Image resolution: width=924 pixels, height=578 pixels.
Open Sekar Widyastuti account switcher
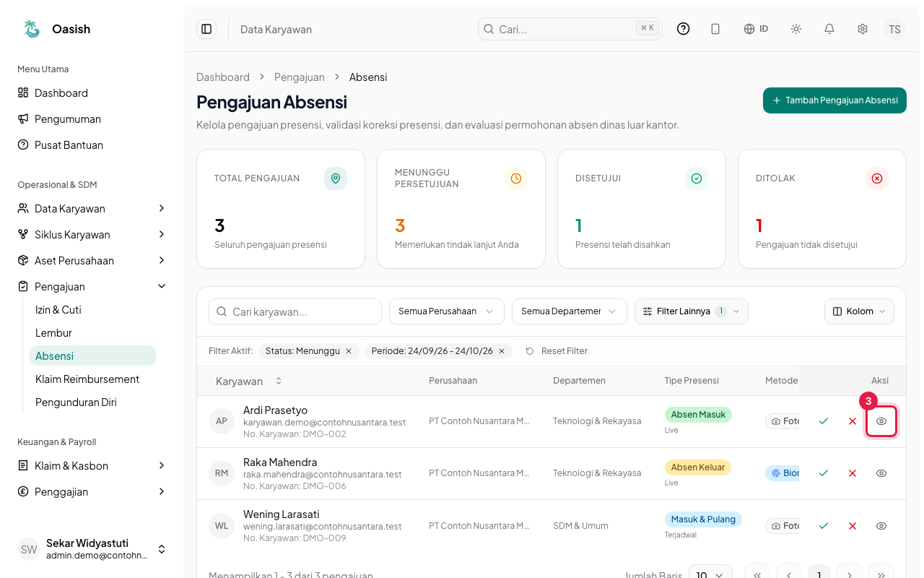[x=92, y=549]
